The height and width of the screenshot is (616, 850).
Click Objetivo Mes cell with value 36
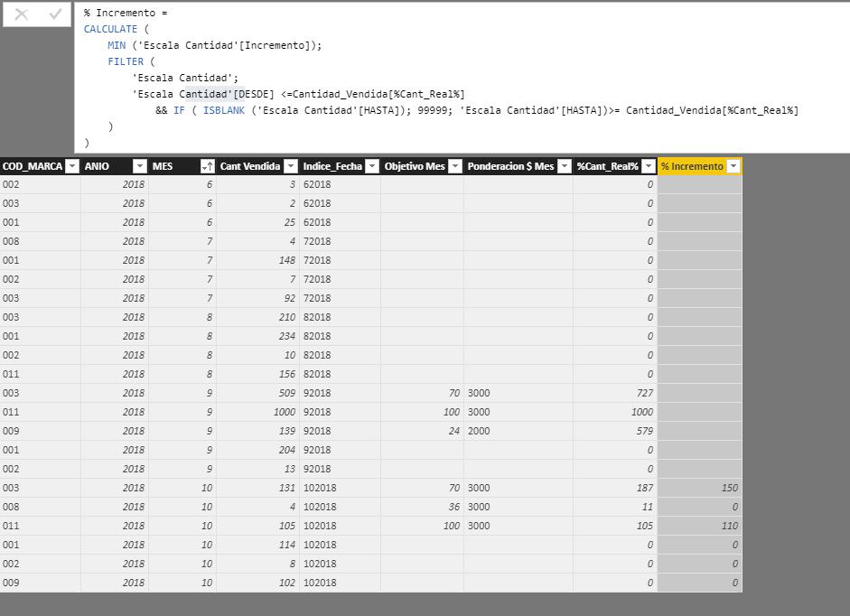pyautogui.click(x=422, y=507)
